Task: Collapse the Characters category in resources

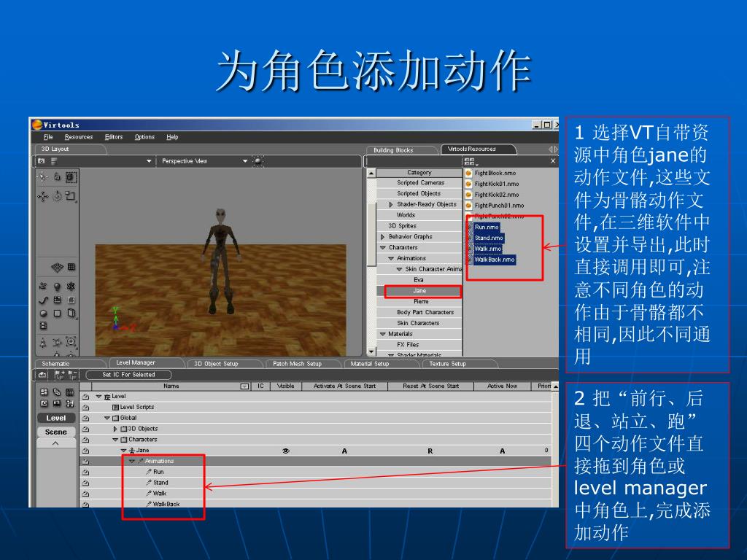Action: pyautogui.click(x=383, y=248)
